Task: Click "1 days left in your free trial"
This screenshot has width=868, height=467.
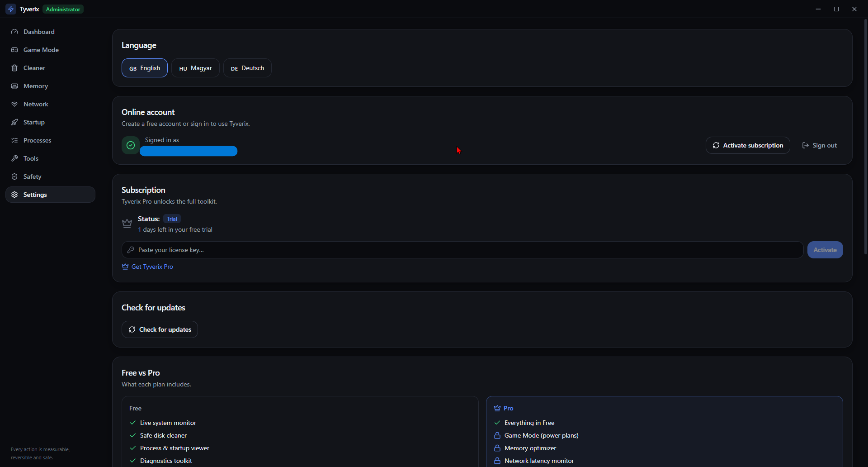Action: 175,229
